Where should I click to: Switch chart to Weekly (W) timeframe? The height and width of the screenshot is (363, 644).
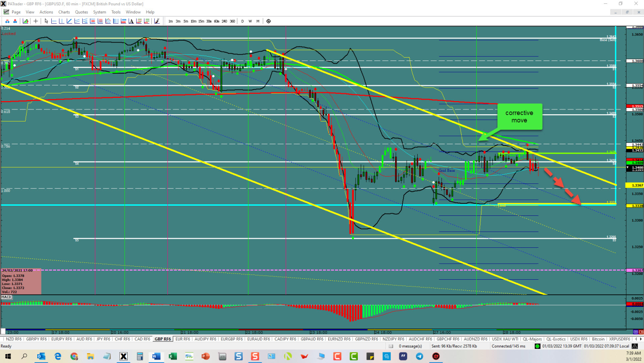click(x=250, y=21)
